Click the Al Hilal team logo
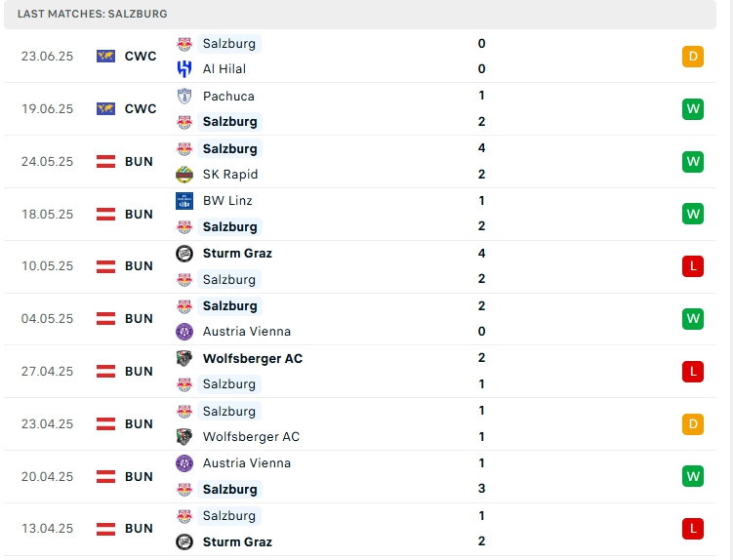733x560 pixels. point(184,69)
